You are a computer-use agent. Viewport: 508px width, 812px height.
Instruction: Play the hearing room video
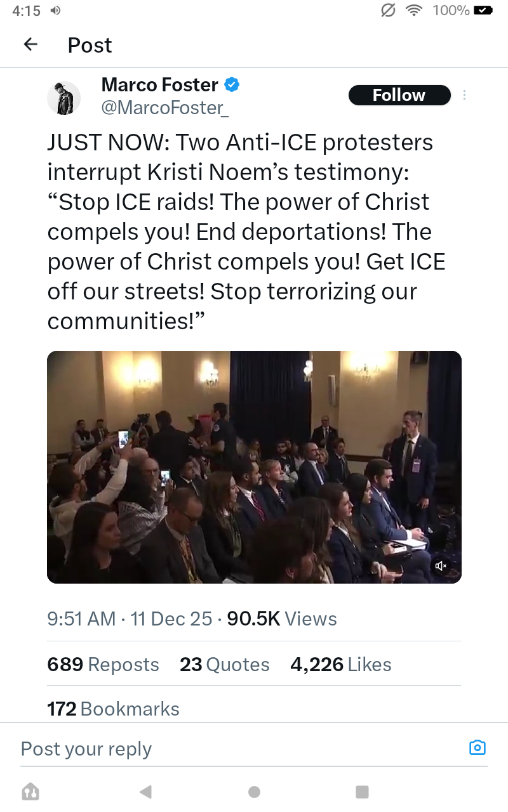(x=254, y=467)
